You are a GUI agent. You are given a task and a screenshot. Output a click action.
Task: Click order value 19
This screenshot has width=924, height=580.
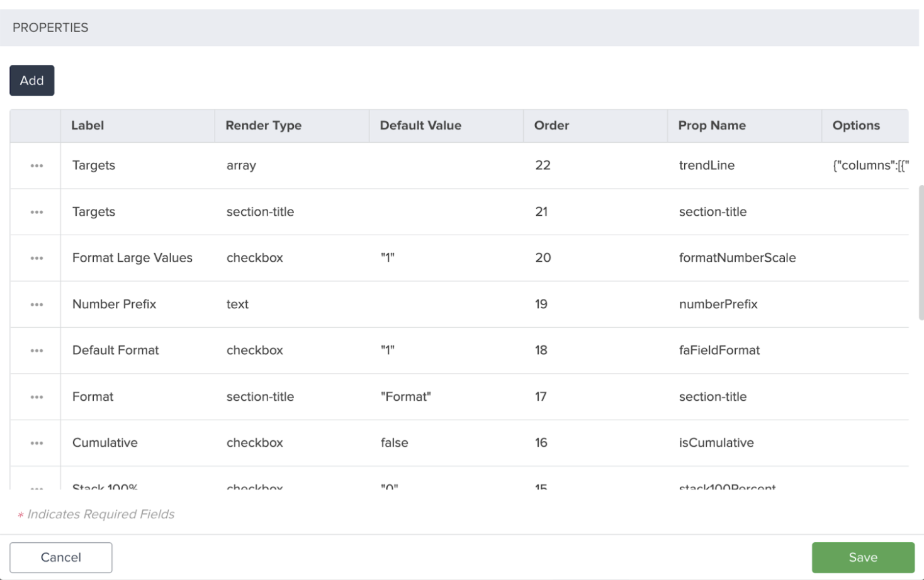click(541, 304)
